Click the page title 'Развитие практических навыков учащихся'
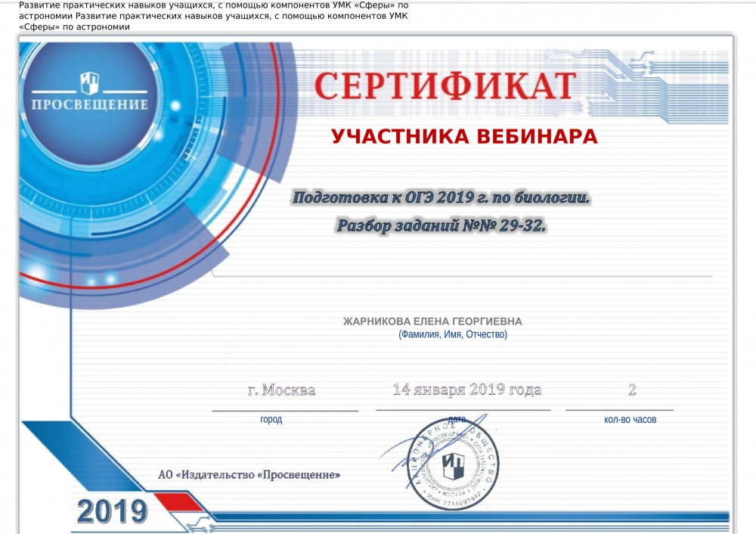This screenshot has width=756, height=534. (214, 16)
